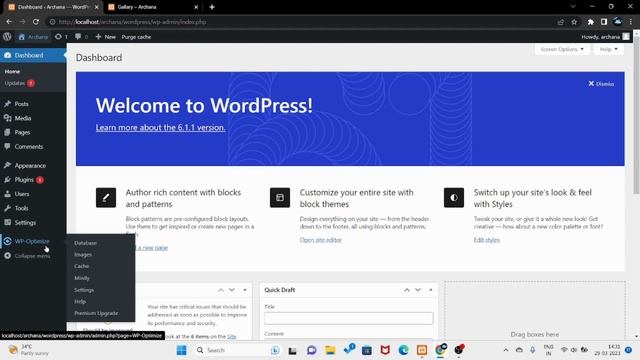
Task: Open the WP-Optimize sidebar menu
Action: 33,241
